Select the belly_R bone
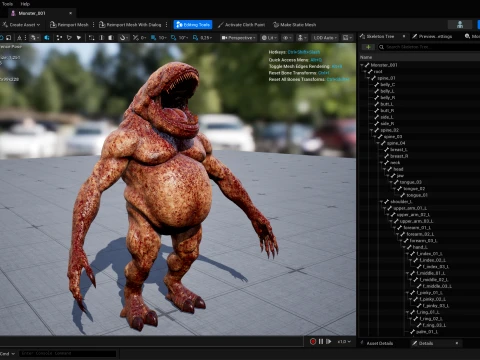The height and width of the screenshot is (360, 480). (387, 98)
